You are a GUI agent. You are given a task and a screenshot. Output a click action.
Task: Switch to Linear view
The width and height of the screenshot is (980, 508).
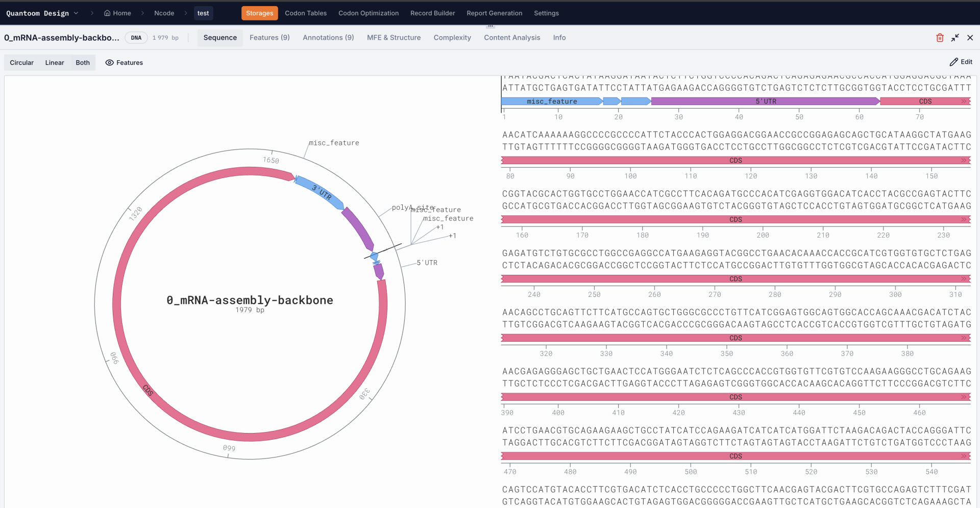(55, 63)
